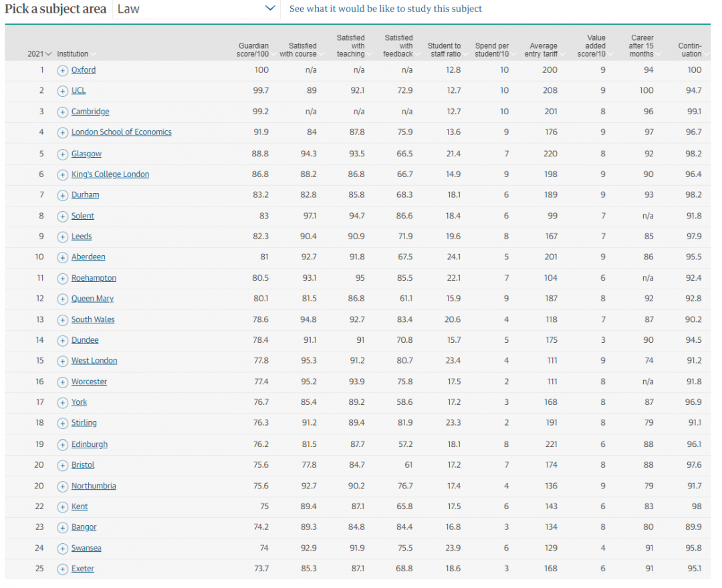Sort by Satisfied with feedback column
This screenshot has height=588, width=722.
(398, 46)
